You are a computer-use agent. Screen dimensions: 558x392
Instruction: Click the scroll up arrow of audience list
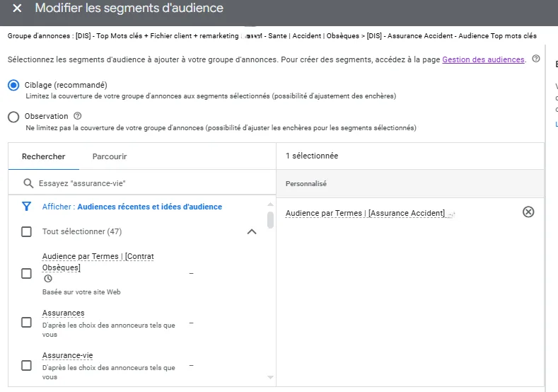(270, 204)
